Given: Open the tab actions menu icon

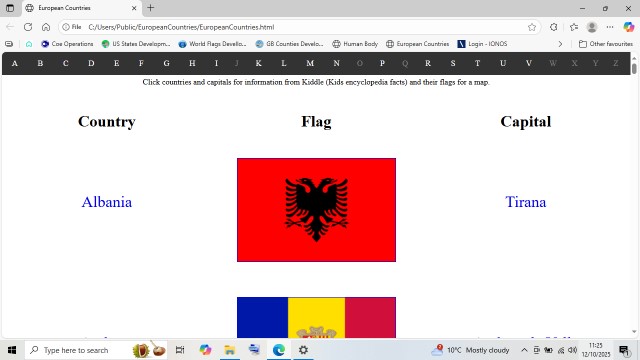Looking at the screenshot, I should [x=10, y=8].
